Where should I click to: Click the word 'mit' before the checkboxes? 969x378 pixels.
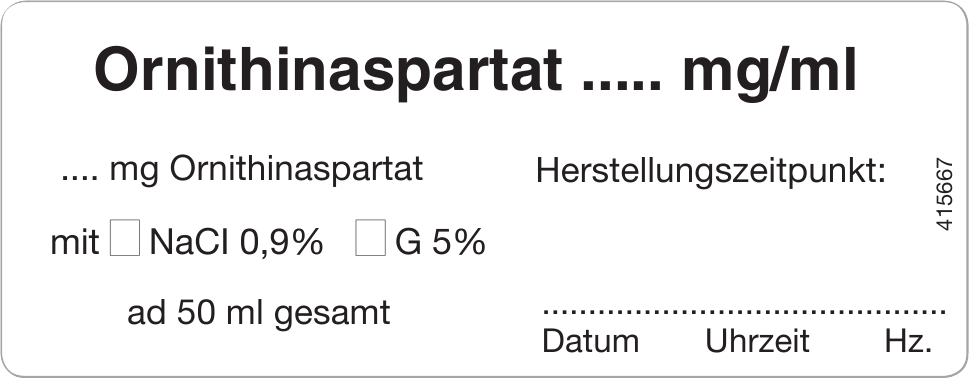[75, 242]
